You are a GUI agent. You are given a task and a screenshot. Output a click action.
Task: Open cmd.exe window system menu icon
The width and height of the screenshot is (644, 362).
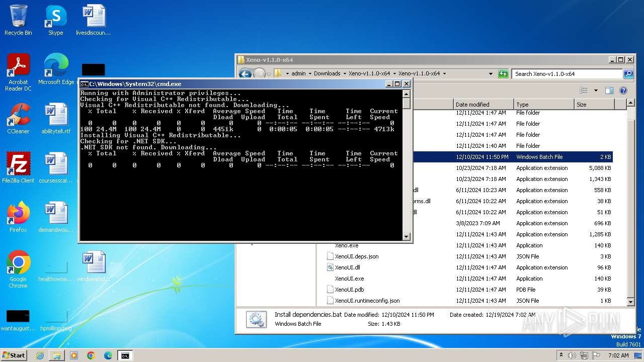tap(85, 84)
